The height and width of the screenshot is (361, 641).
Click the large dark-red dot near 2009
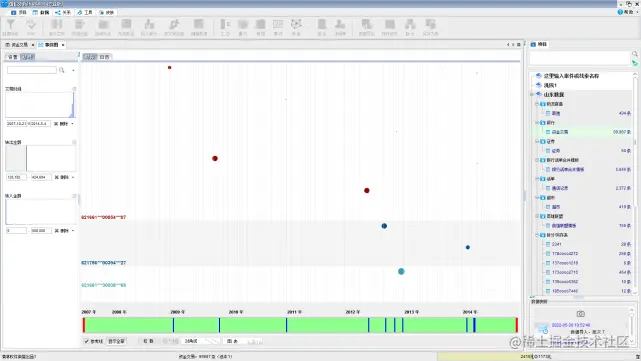[215, 158]
